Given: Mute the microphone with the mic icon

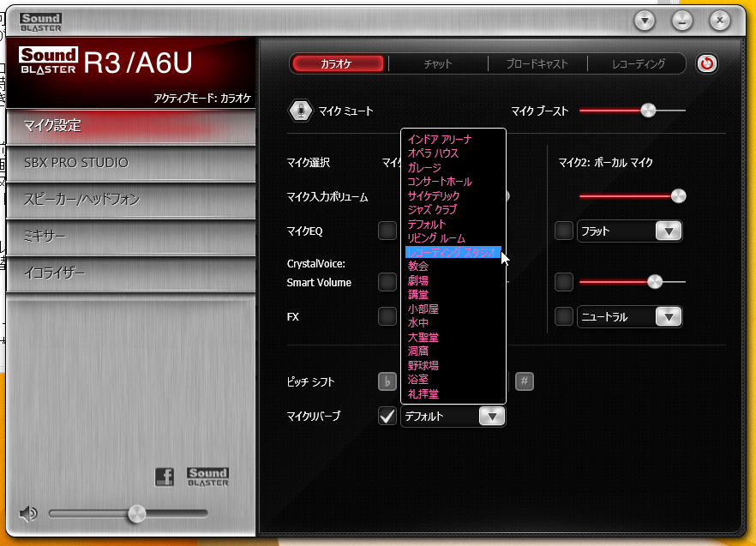Looking at the screenshot, I should (x=300, y=111).
